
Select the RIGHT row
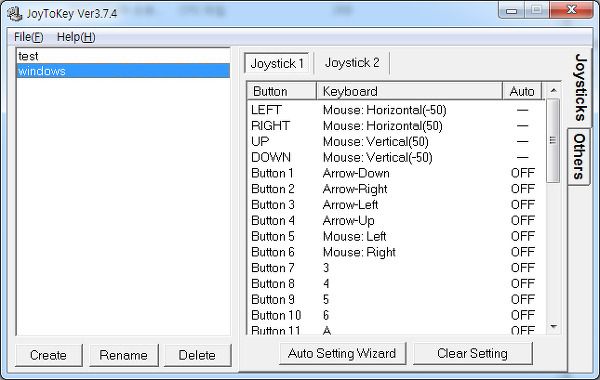click(396, 126)
